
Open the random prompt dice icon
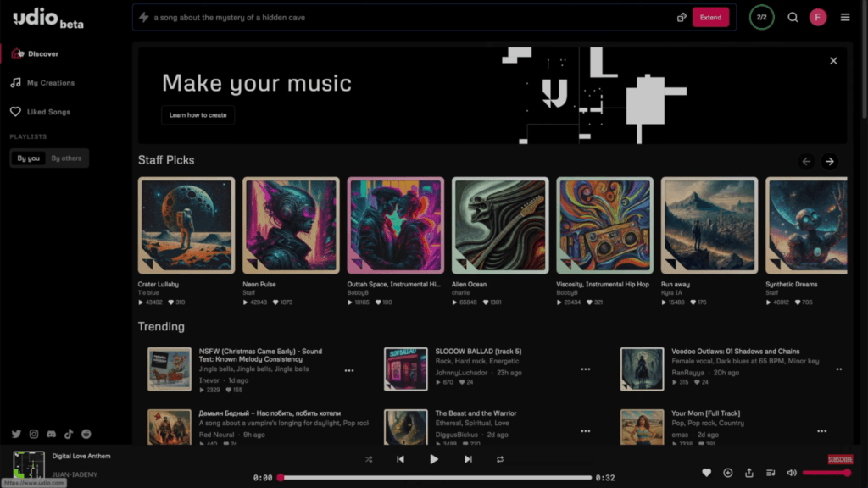click(x=682, y=17)
